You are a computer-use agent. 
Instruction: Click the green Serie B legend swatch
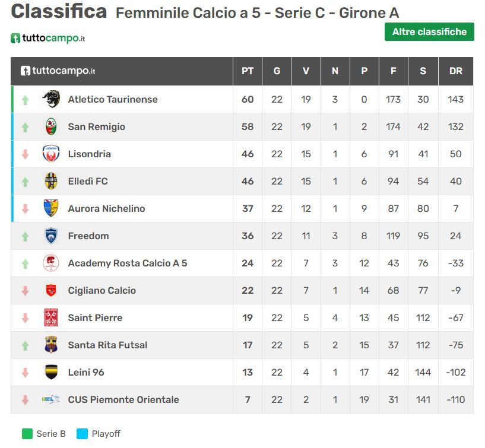click(x=27, y=434)
